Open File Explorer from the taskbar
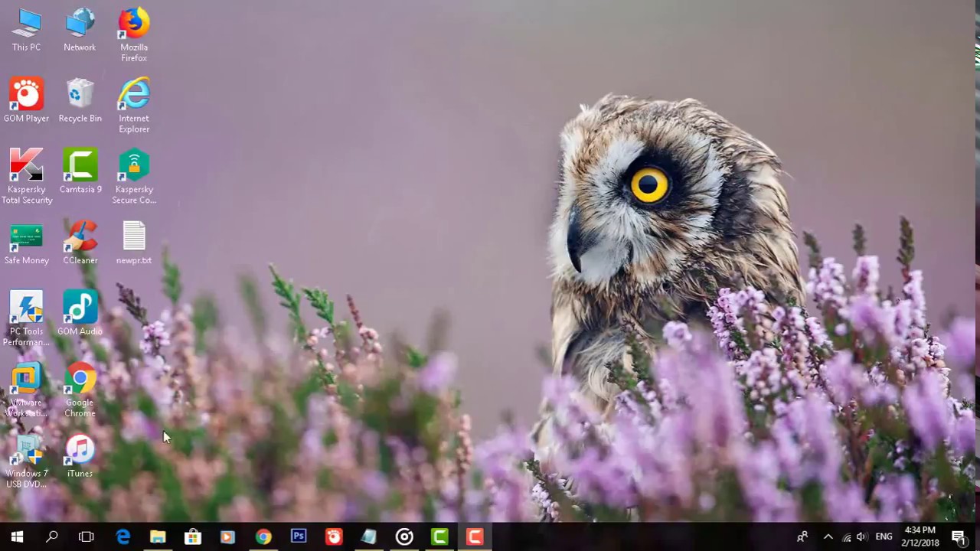 (158, 537)
